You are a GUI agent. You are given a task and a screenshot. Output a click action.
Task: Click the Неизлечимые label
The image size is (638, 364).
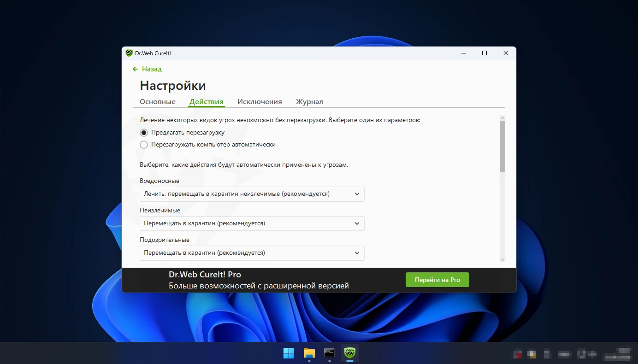[x=160, y=211]
